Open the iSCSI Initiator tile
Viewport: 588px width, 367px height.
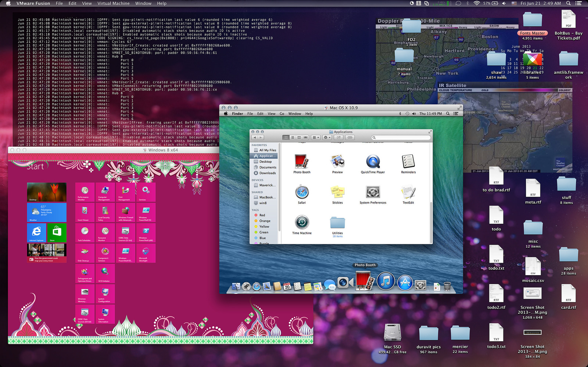(105, 274)
